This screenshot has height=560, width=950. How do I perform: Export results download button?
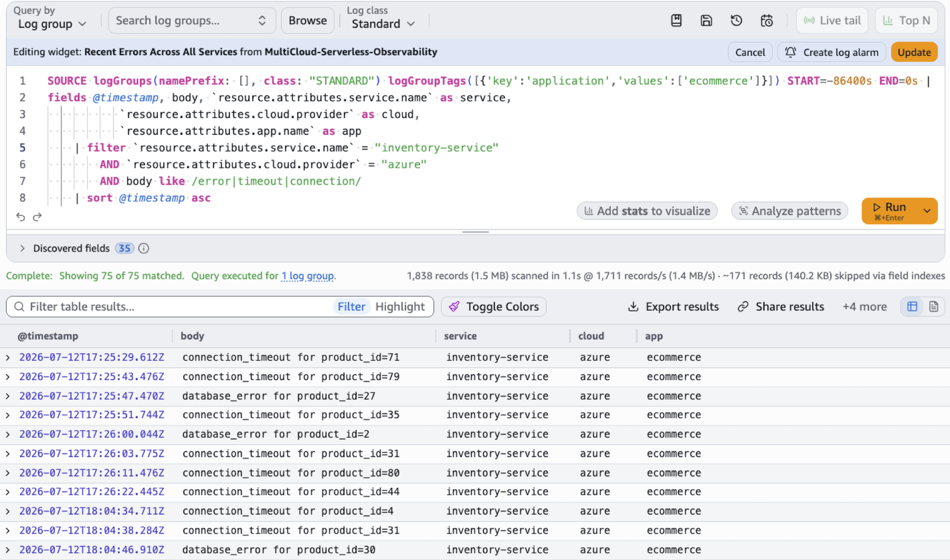(673, 306)
